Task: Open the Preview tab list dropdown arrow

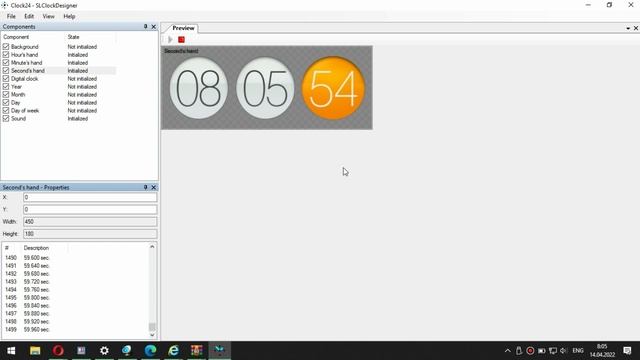Action: click(x=628, y=28)
